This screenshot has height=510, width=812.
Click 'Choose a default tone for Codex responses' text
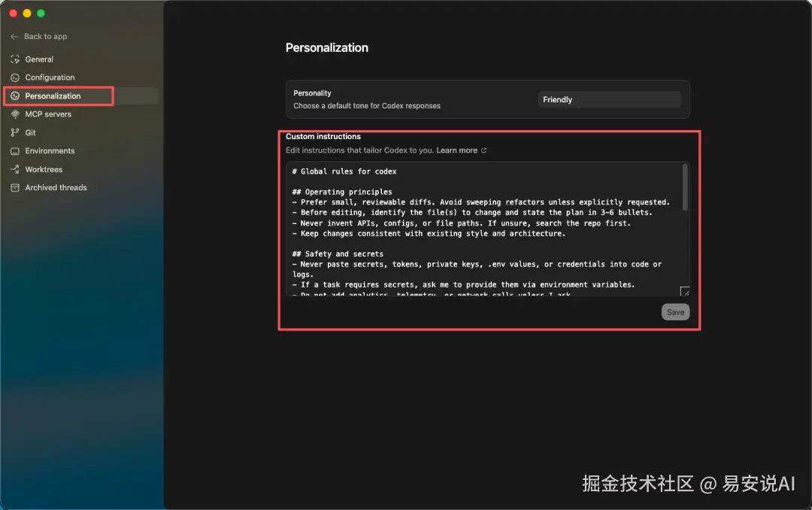click(367, 106)
